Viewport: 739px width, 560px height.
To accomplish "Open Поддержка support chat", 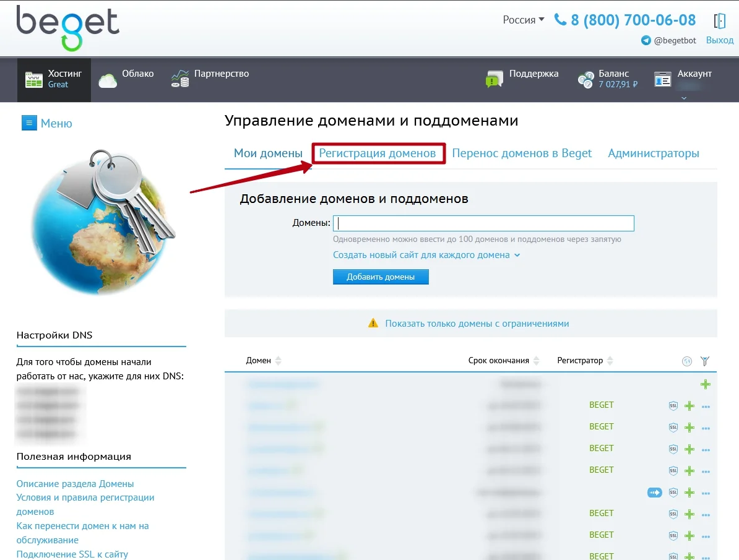I will (x=522, y=79).
